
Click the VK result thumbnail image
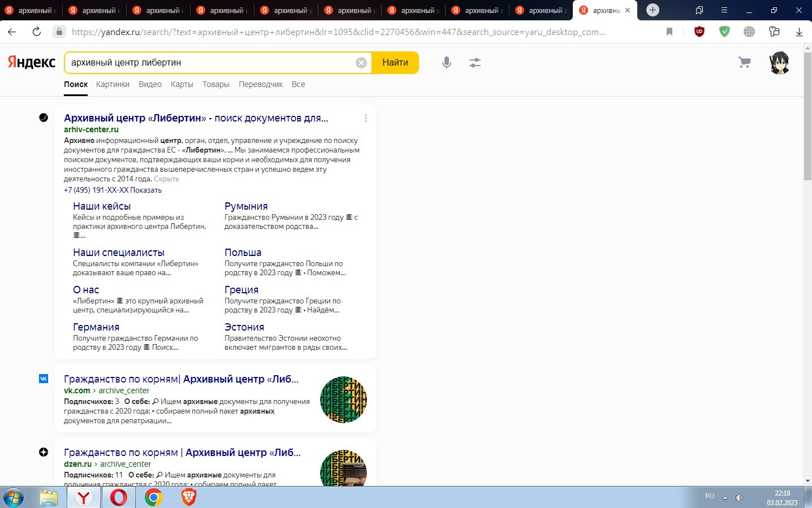343,400
